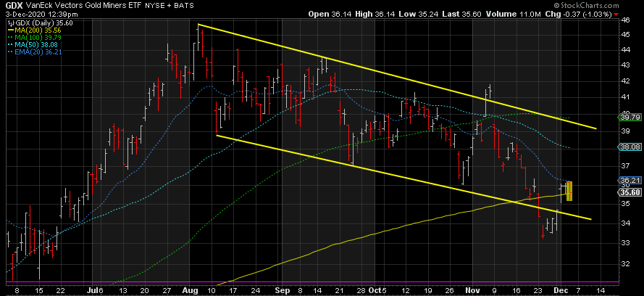Click the yellow highlighted latest price bar
644x296 pixels.
pos(569,192)
